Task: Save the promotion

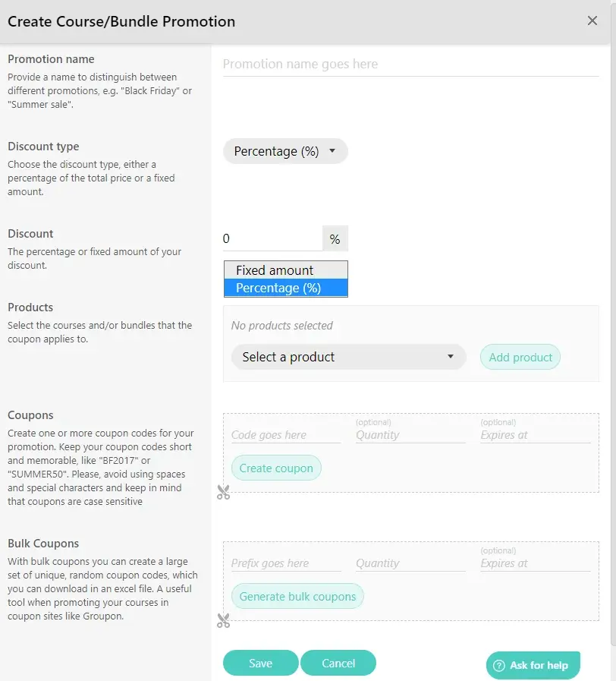Action: pos(260,664)
